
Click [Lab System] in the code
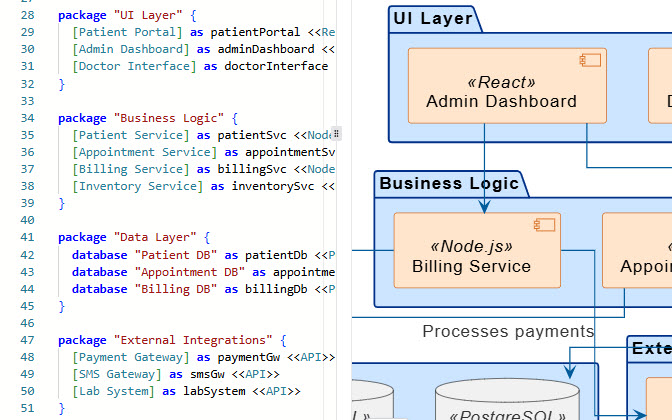(114, 391)
